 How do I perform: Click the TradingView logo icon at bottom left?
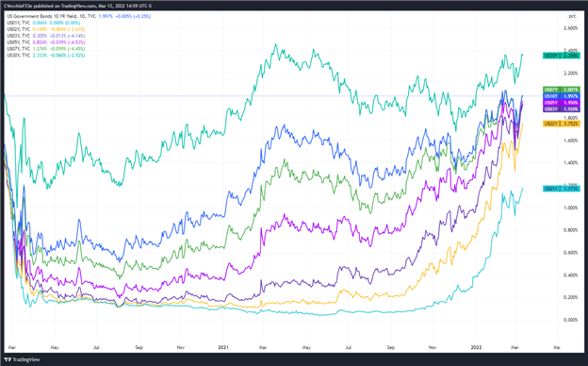click(x=8, y=359)
